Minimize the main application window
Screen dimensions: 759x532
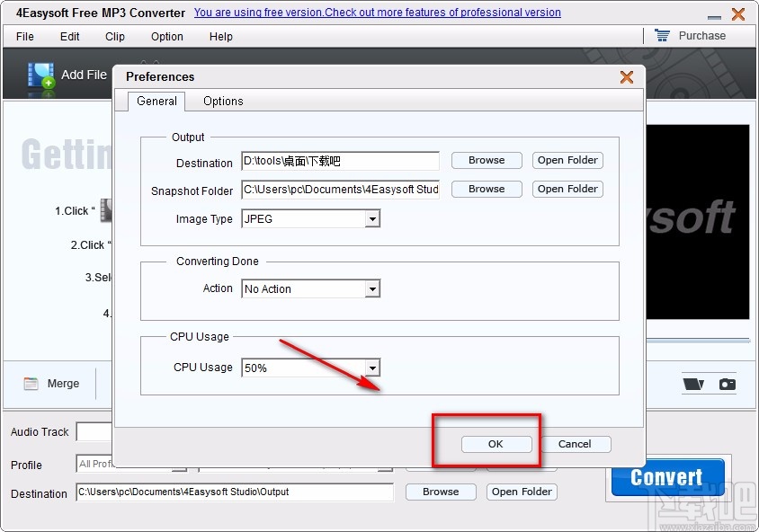tap(714, 16)
